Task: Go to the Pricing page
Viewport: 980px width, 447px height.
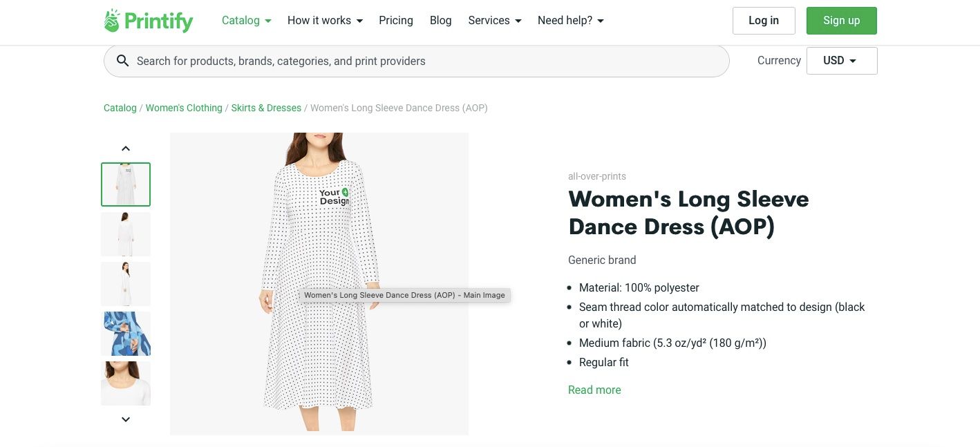Action: (396, 21)
